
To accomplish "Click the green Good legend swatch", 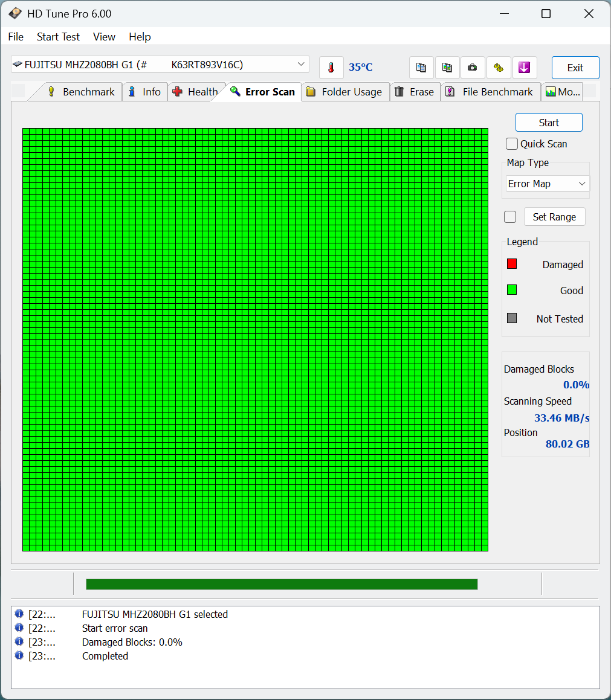I will click(512, 290).
